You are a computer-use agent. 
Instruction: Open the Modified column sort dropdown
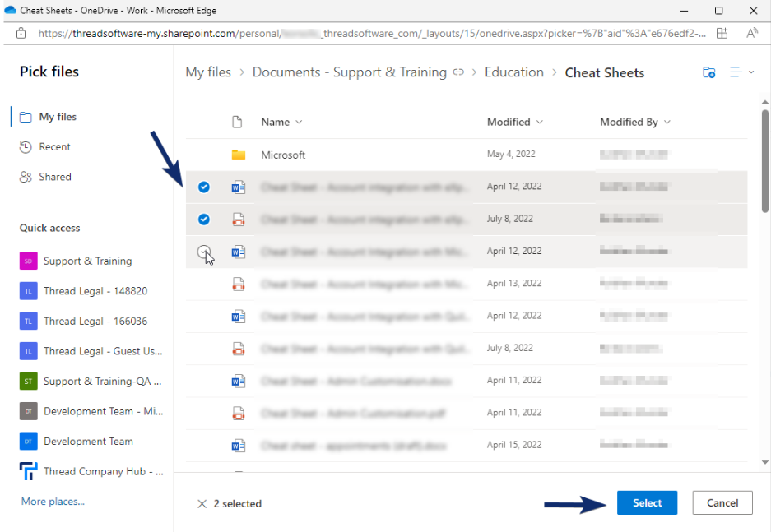point(540,122)
